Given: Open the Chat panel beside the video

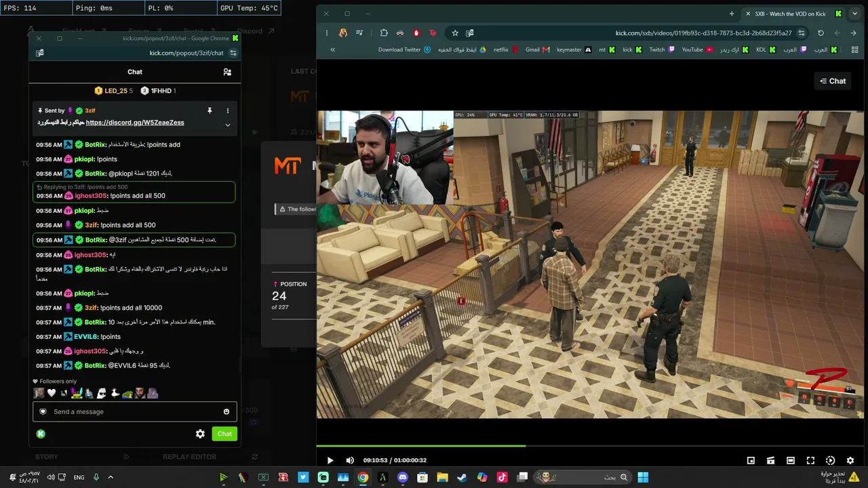Looking at the screenshot, I should (833, 81).
